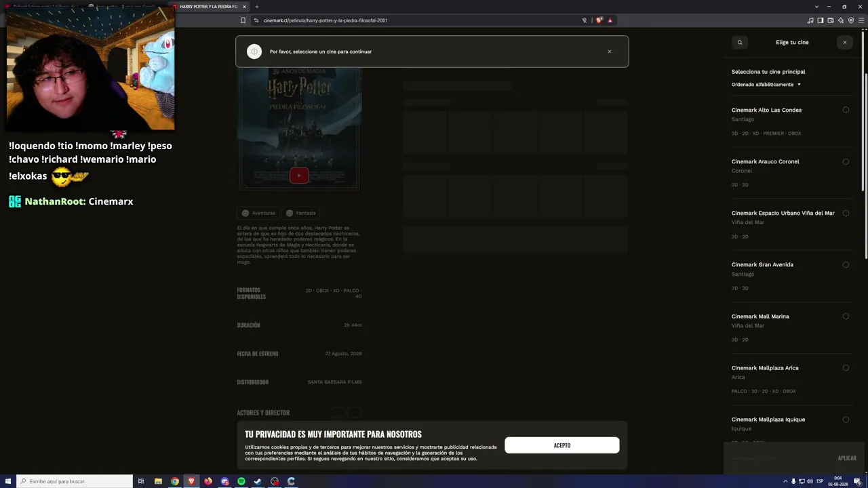
Task: Click the Brave Rewards triangle icon
Action: click(610, 20)
